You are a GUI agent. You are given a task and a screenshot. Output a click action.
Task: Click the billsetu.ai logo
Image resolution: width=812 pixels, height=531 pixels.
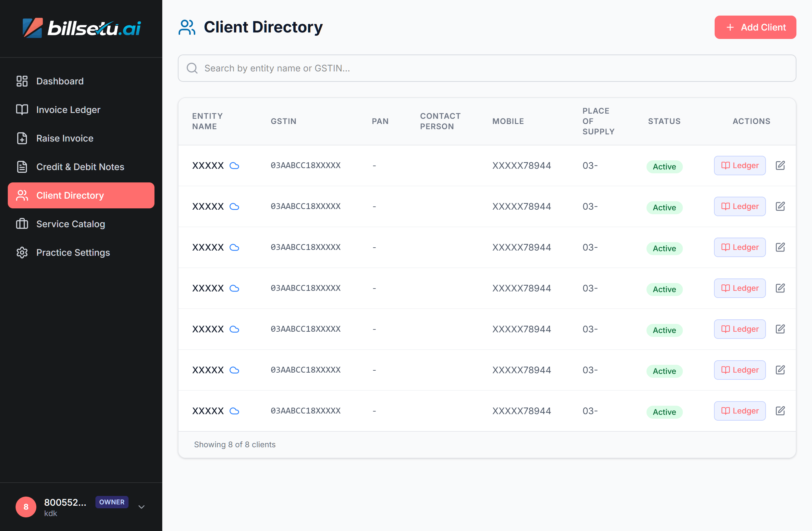coord(81,28)
